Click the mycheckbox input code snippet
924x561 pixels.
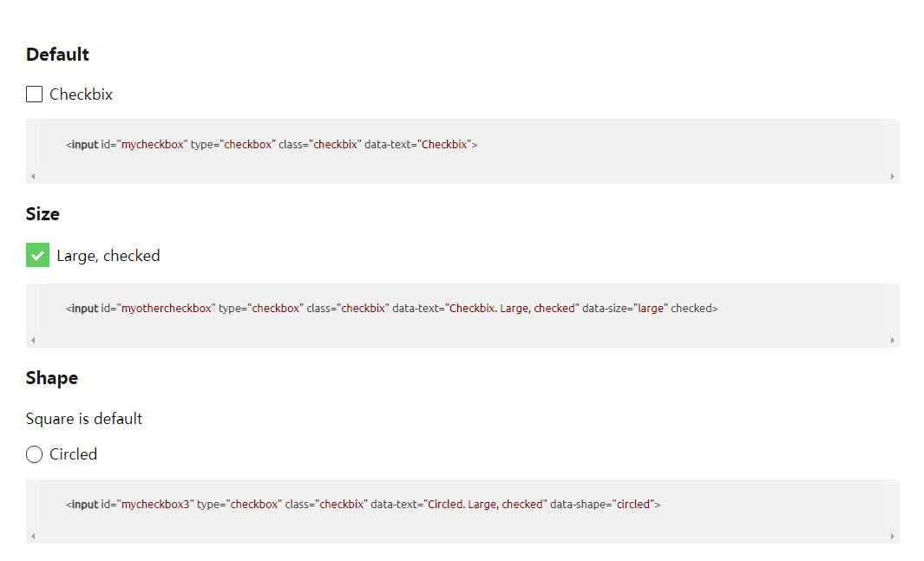272,145
